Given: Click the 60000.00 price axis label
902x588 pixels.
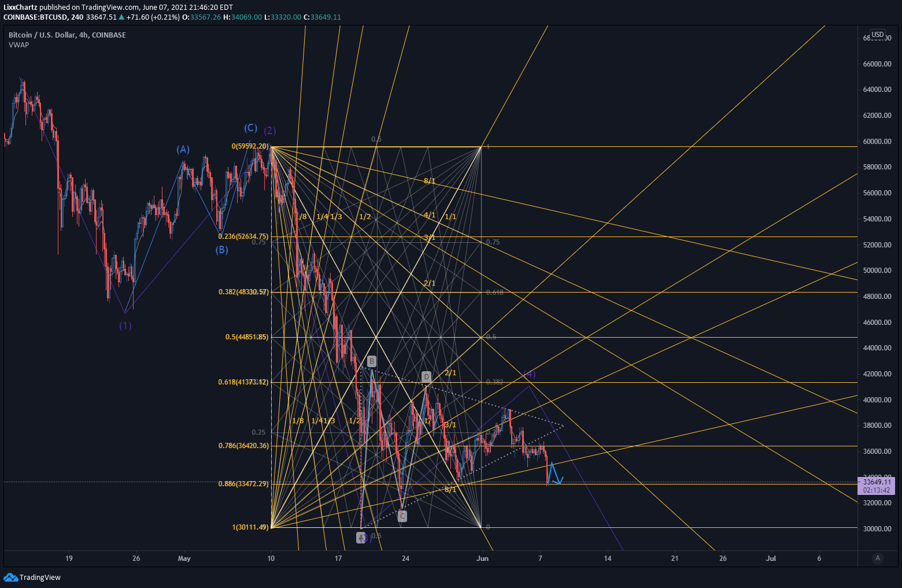Looking at the screenshot, I should (877, 142).
